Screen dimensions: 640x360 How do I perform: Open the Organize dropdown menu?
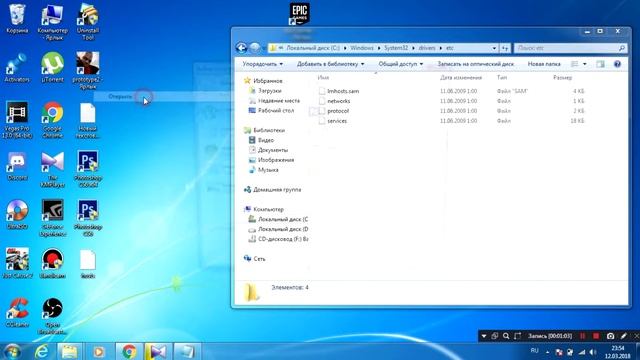[x=262, y=64]
